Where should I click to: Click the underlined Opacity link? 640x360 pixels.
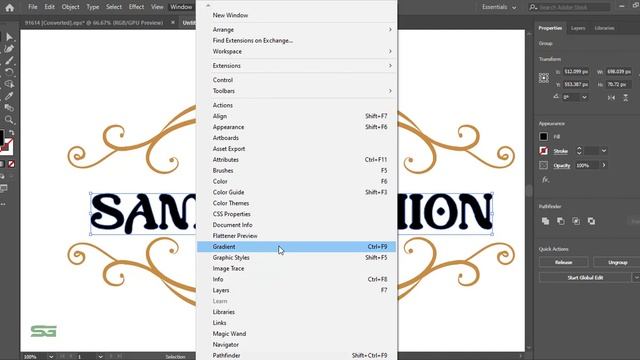[x=562, y=165]
